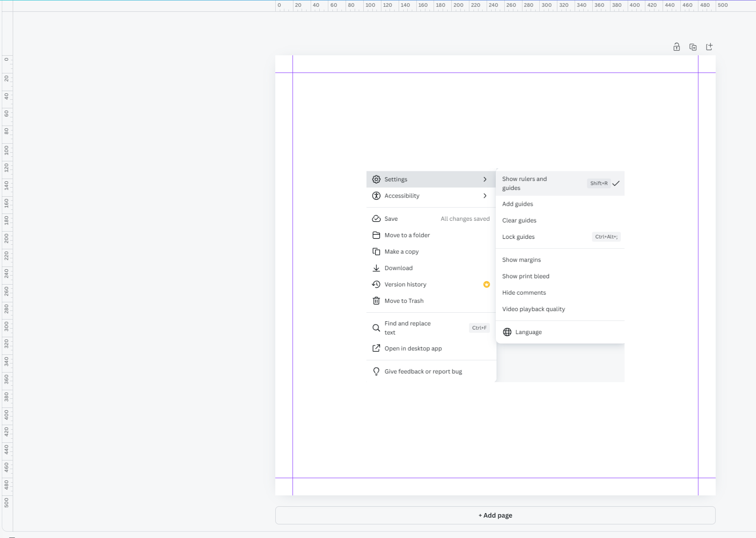756x538 pixels.
Task: Click the Settings gear icon
Action: click(x=376, y=179)
